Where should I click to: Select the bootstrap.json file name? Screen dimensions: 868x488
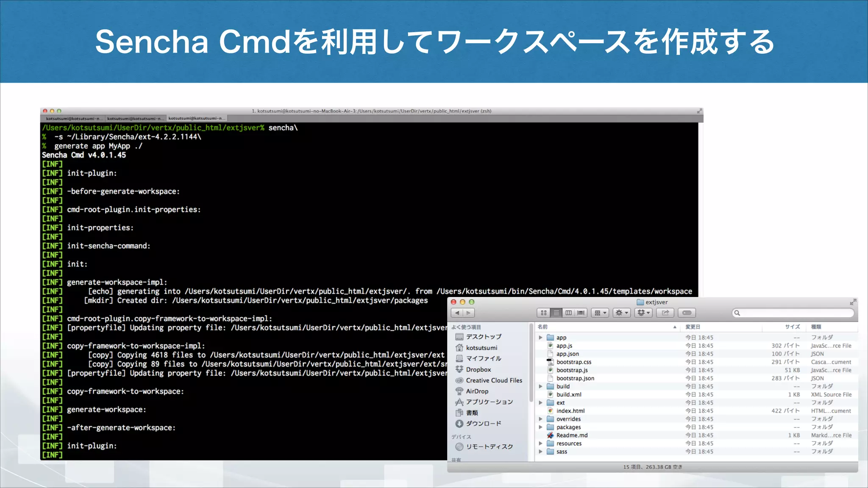575,378
